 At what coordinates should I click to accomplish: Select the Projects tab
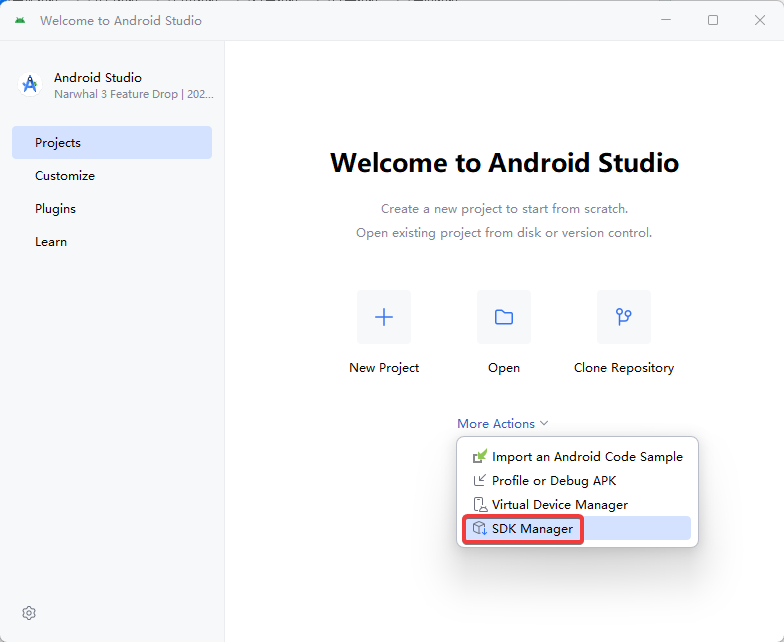tap(112, 142)
